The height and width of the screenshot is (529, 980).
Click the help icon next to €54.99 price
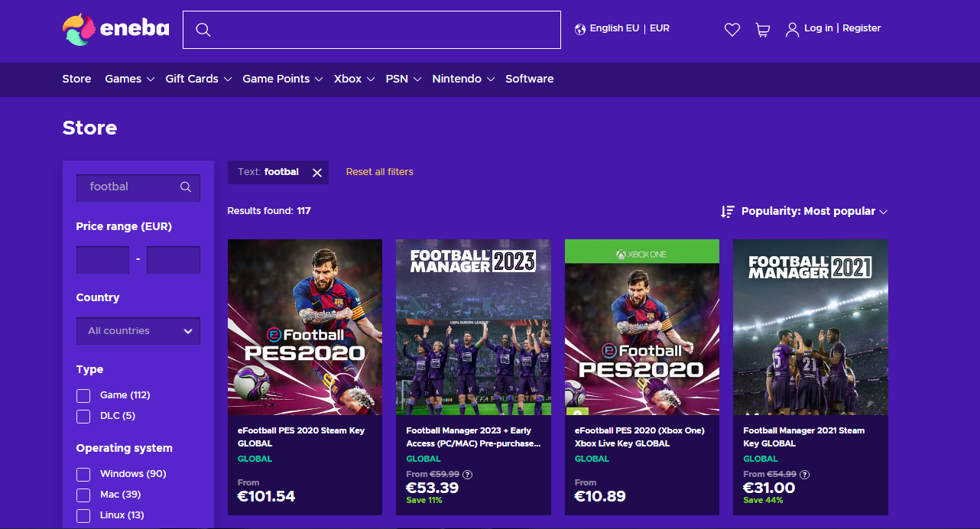805,475
